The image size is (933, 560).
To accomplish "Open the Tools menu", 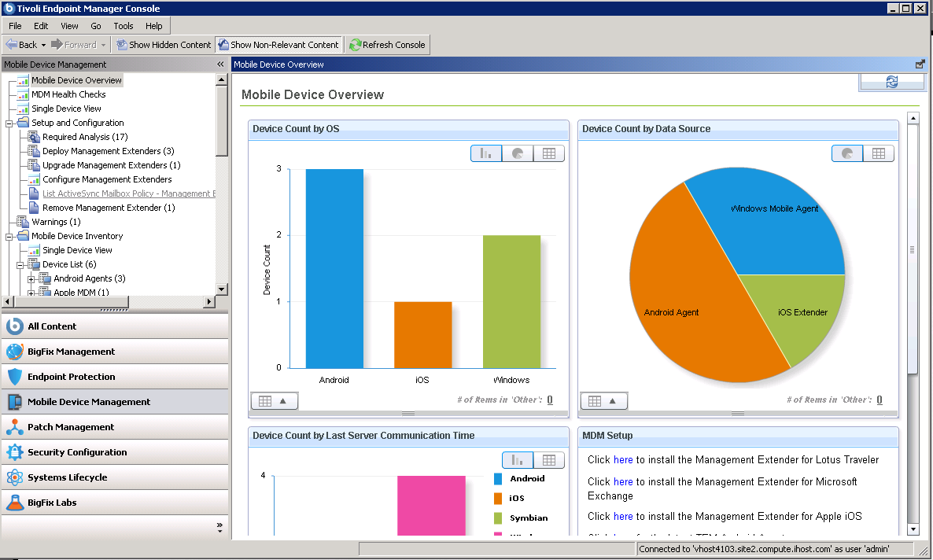I will point(124,26).
